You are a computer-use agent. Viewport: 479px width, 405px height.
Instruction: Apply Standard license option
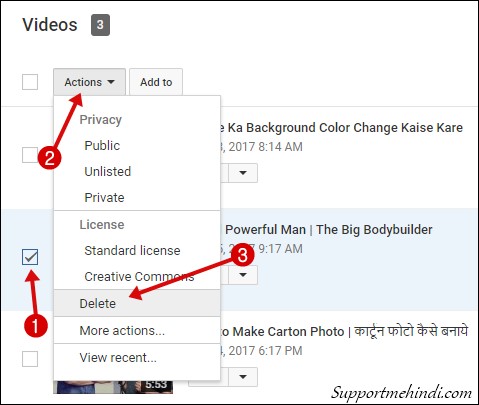137,251
